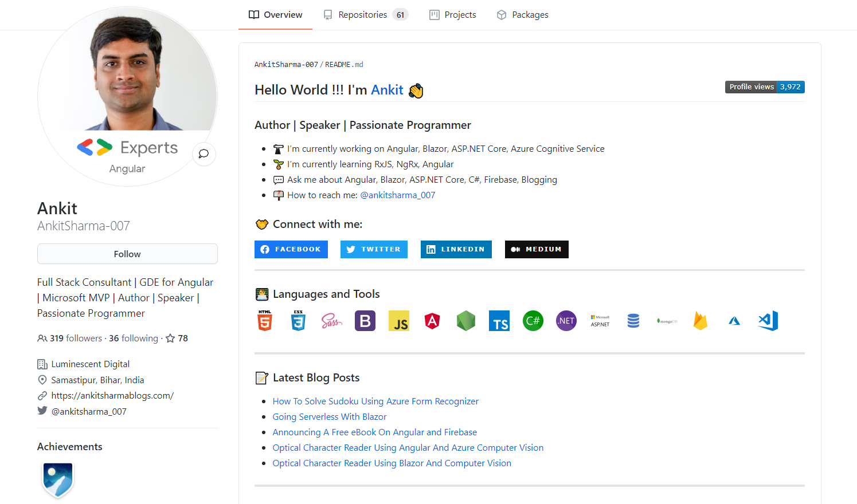Viewport: 857px width, 504px height.
Task: Click the Node.js green hexagon icon
Action: 466,321
